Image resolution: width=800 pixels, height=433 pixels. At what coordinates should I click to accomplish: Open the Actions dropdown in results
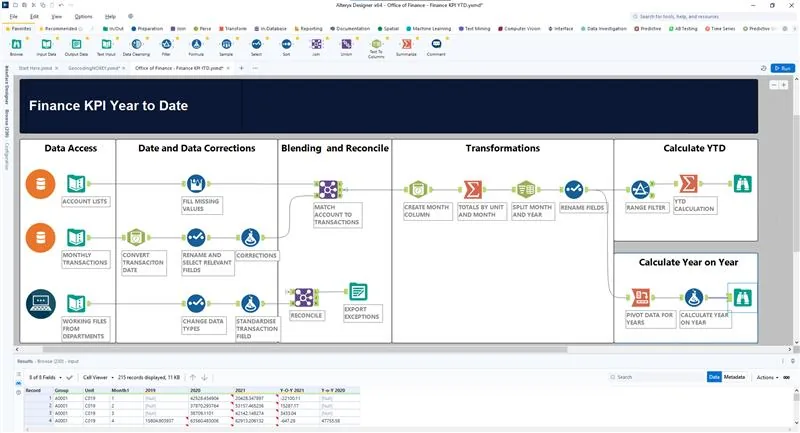[x=767, y=377]
